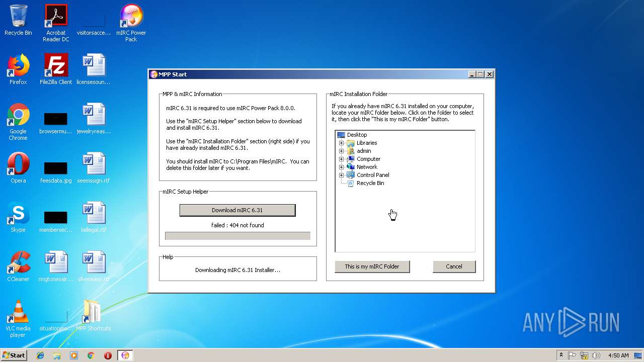Open situationmo desktop file
The width and height of the screenshot is (644, 362).
(x=56, y=319)
